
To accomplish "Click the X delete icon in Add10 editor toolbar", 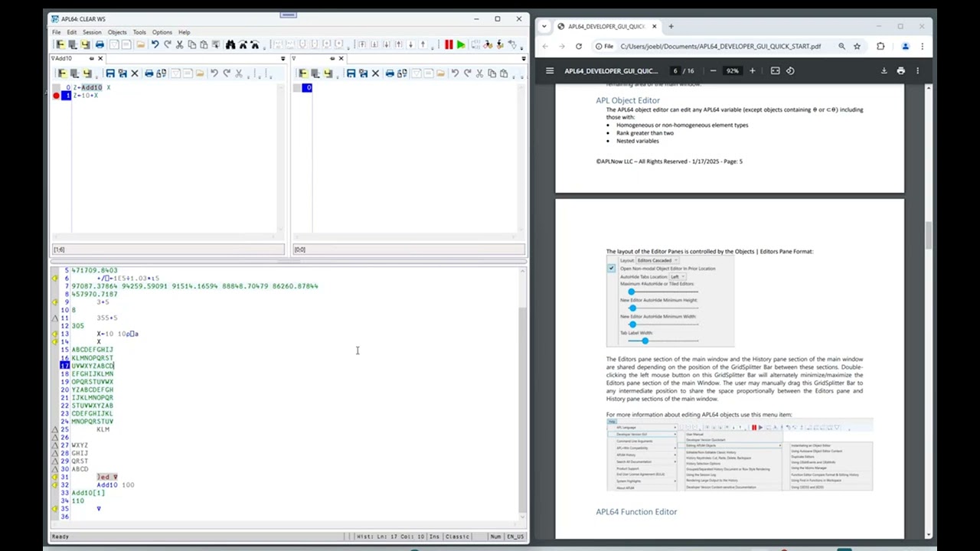I will [135, 73].
